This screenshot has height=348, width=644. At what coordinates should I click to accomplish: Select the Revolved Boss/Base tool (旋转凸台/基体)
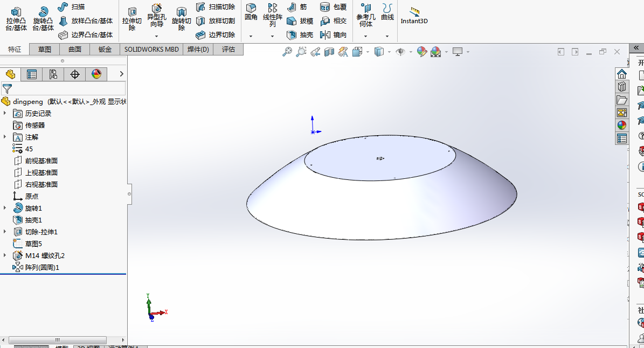(x=43, y=19)
